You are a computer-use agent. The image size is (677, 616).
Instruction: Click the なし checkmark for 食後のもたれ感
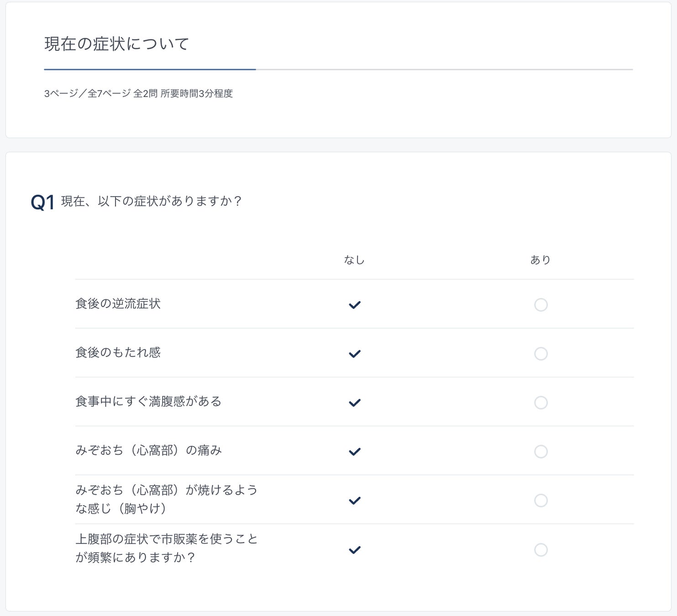point(355,354)
